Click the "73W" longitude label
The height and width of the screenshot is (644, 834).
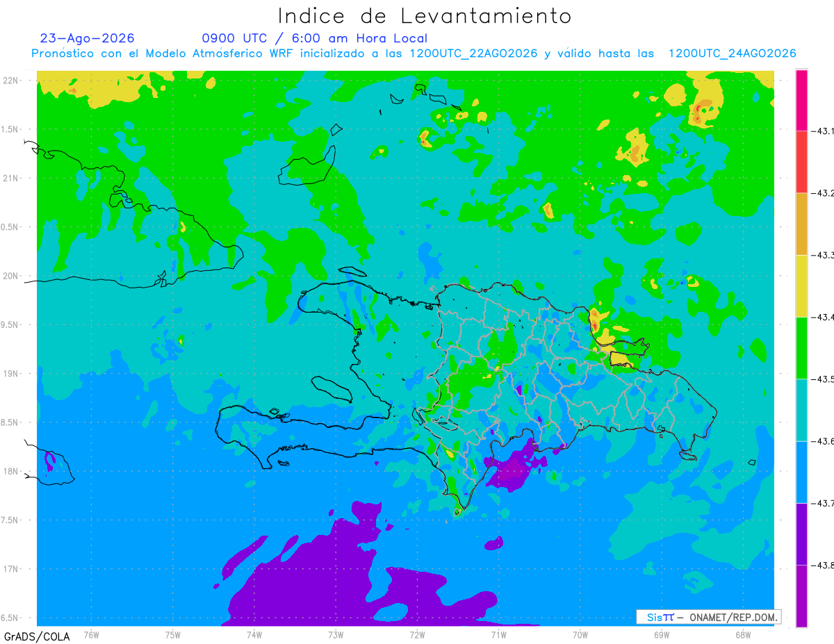click(x=336, y=634)
